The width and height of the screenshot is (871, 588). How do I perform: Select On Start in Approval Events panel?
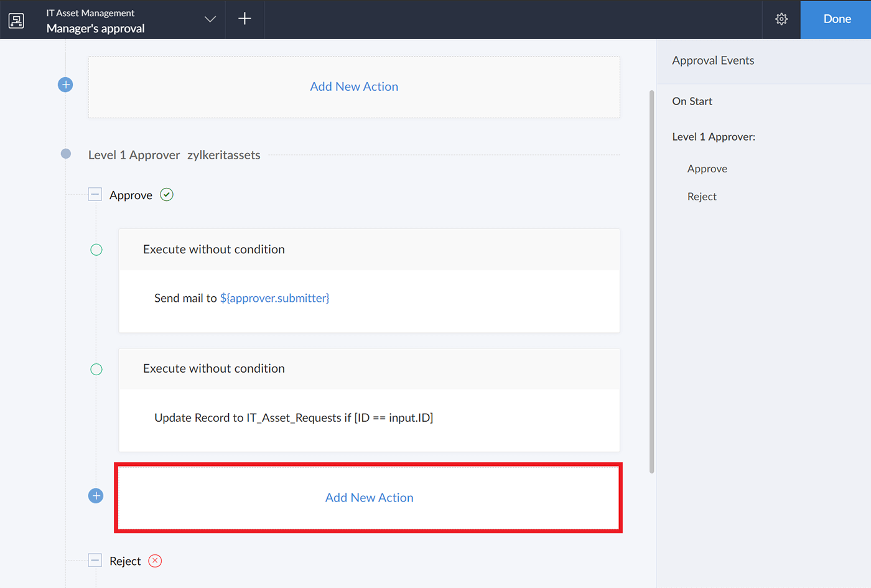click(x=692, y=101)
